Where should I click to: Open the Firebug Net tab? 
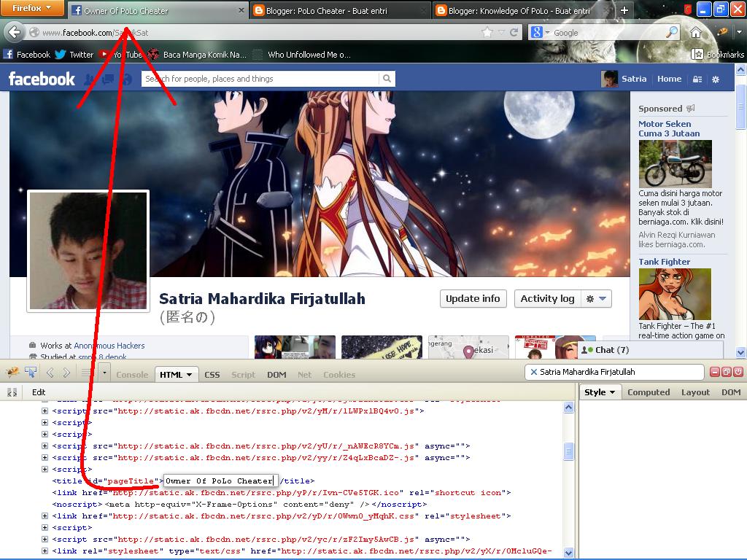pyautogui.click(x=304, y=375)
